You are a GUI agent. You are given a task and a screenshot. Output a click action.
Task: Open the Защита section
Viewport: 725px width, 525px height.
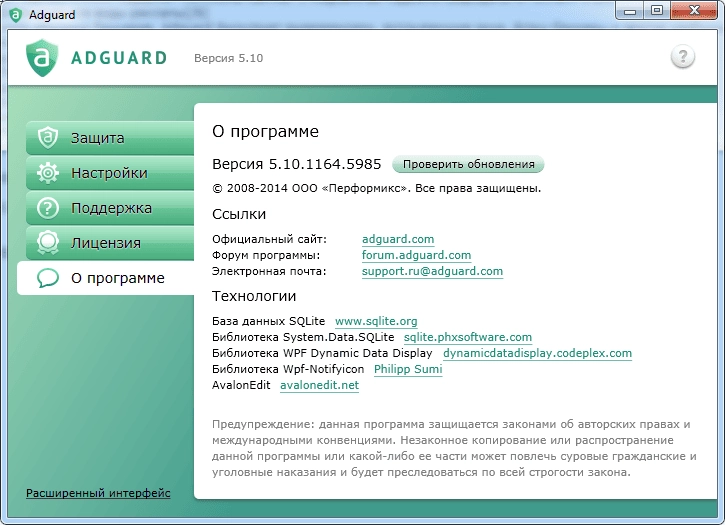pos(110,138)
